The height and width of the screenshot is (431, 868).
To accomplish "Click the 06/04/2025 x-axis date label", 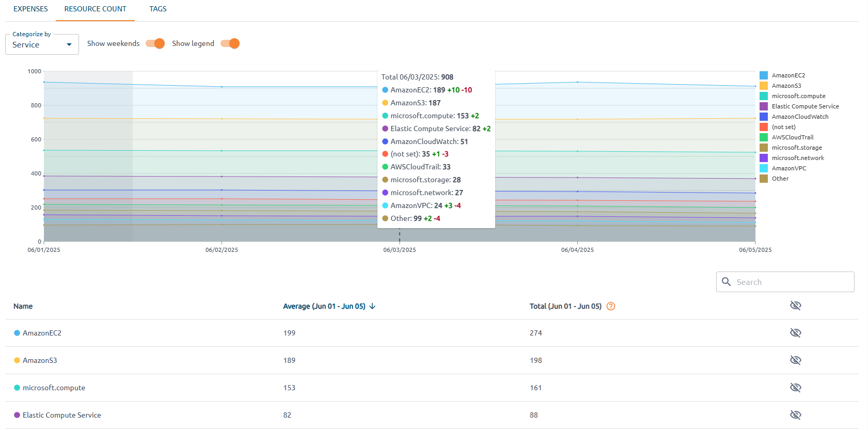I will point(577,250).
